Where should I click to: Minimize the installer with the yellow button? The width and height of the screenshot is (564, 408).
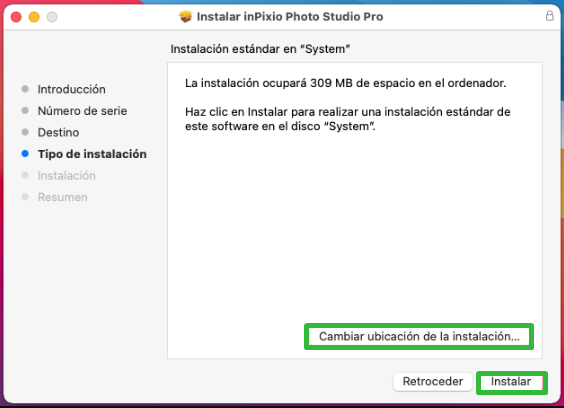(34, 17)
